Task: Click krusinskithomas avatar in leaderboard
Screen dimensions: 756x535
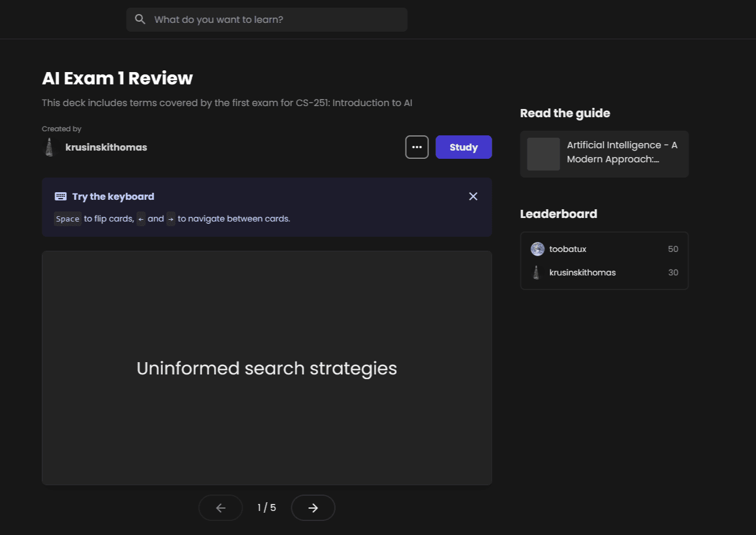Action: (x=537, y=272)
